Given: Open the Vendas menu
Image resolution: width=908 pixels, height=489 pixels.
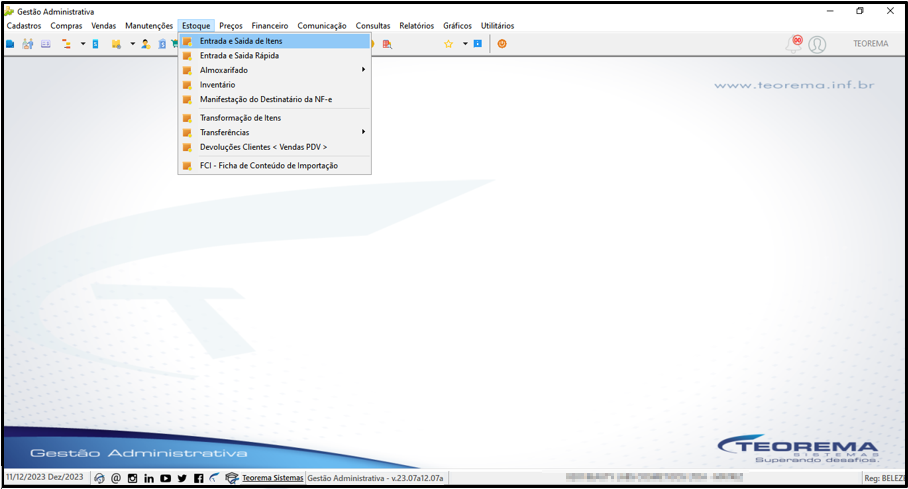Looking at the screenshot, I should click(x=104, y=25).
